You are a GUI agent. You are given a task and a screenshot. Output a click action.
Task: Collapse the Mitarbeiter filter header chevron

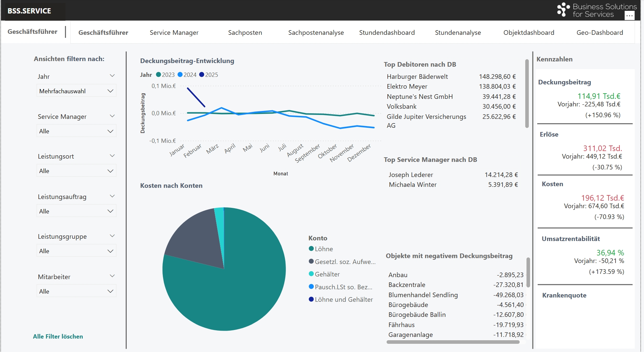tap(112, 276)
